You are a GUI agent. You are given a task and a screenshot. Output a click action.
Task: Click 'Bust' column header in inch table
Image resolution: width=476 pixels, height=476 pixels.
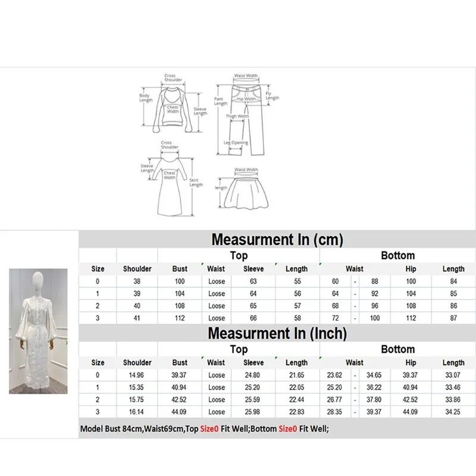180,362
